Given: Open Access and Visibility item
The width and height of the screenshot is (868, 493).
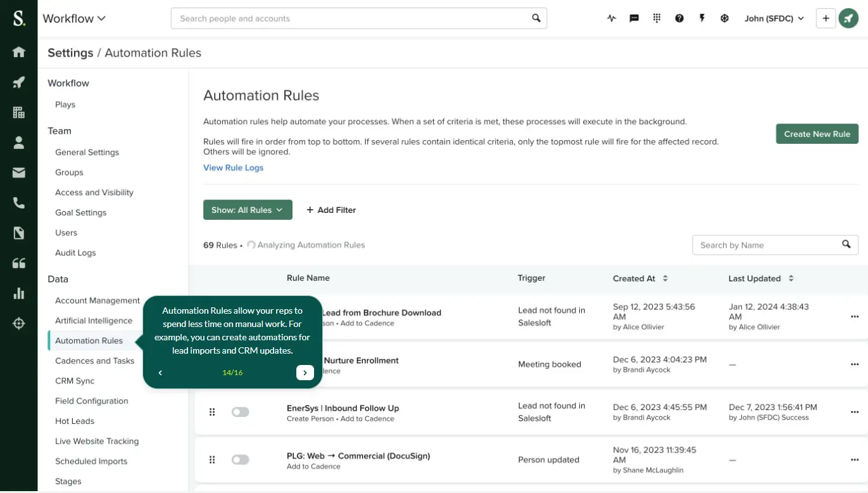Looking at the screenshot, I should pyautogui.click(x=94, y=193).
